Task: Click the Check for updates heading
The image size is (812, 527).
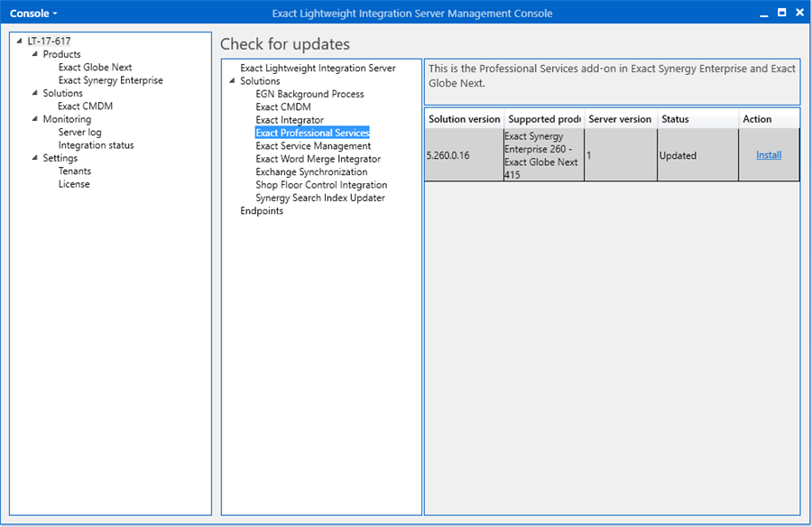Action: pyautogui.click(x=285, y=44)
